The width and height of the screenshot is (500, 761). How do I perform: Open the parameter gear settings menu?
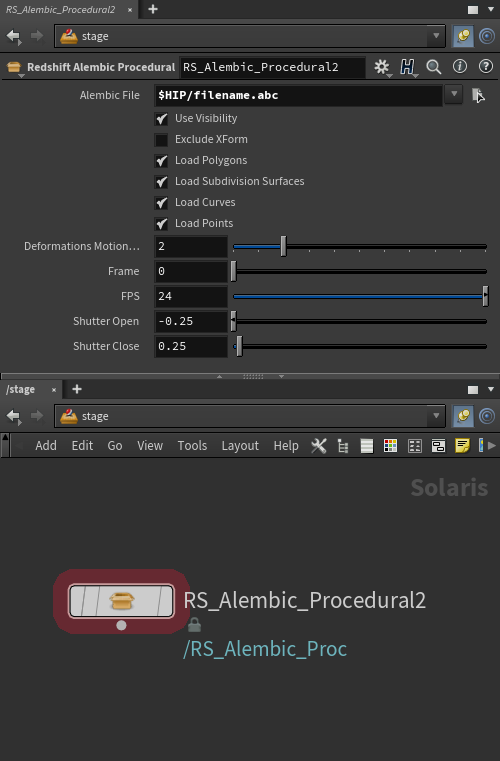[x=382, y=67]
